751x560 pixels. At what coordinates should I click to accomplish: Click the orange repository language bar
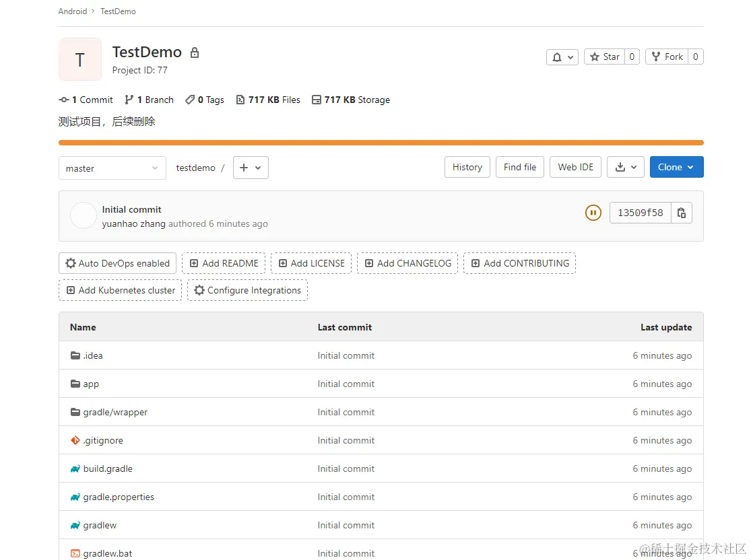tap(381, 143)
